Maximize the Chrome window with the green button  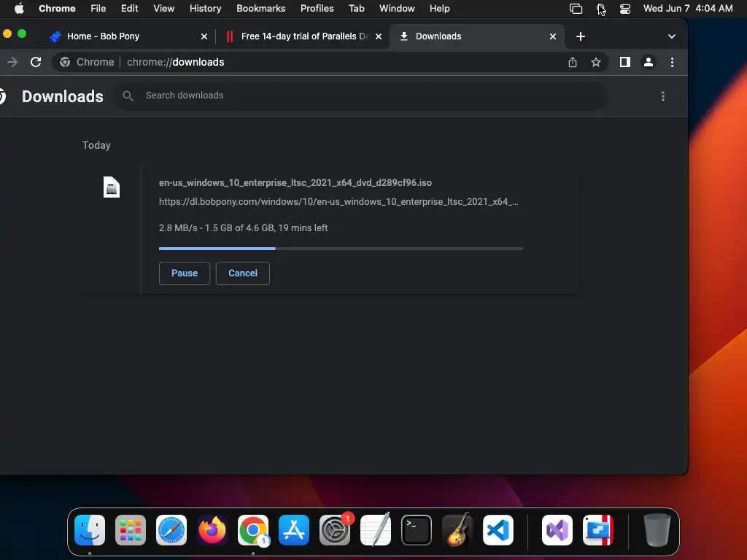click(21, 34)
